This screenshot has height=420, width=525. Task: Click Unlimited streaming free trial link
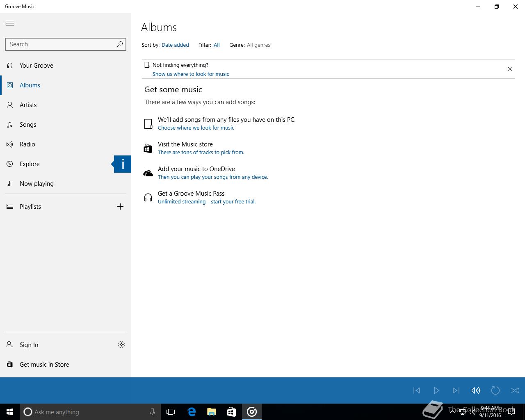[207, 202]
